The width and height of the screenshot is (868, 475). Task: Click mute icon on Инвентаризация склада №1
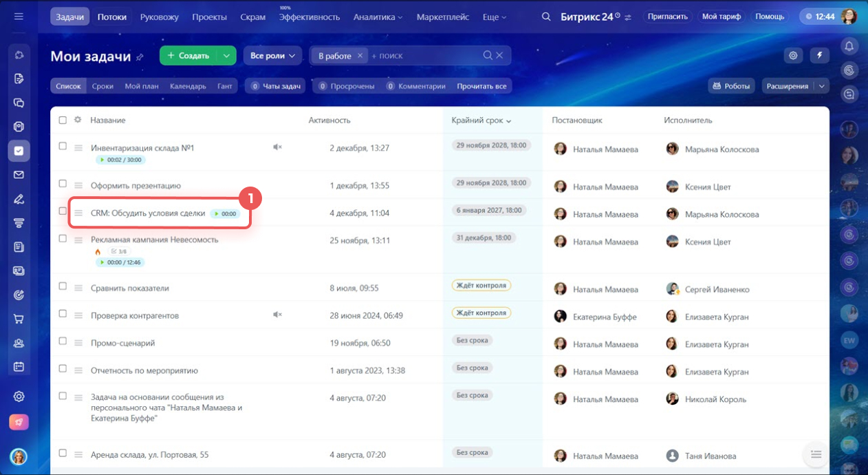pyautogui.click(x=277, y=147)
